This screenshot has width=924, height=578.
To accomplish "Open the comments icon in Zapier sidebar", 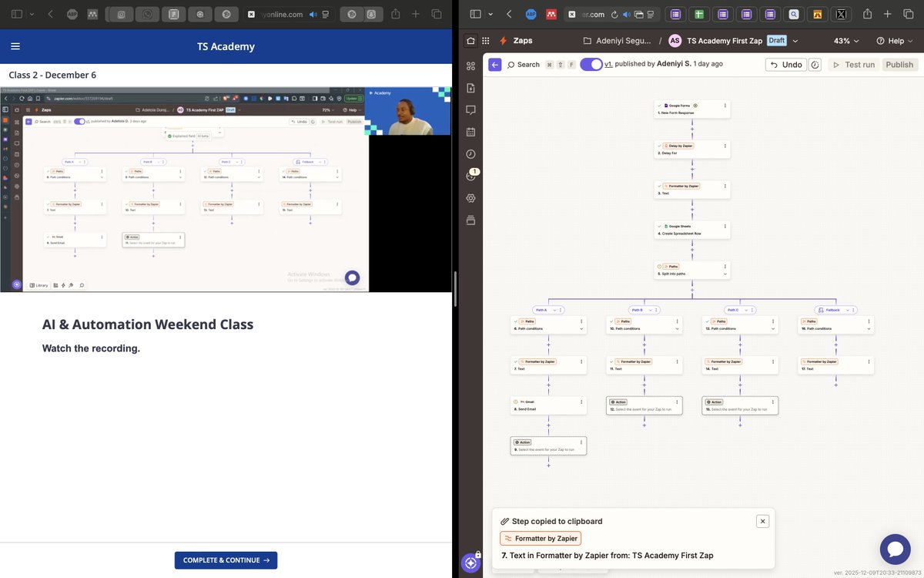I will [471, 110].
